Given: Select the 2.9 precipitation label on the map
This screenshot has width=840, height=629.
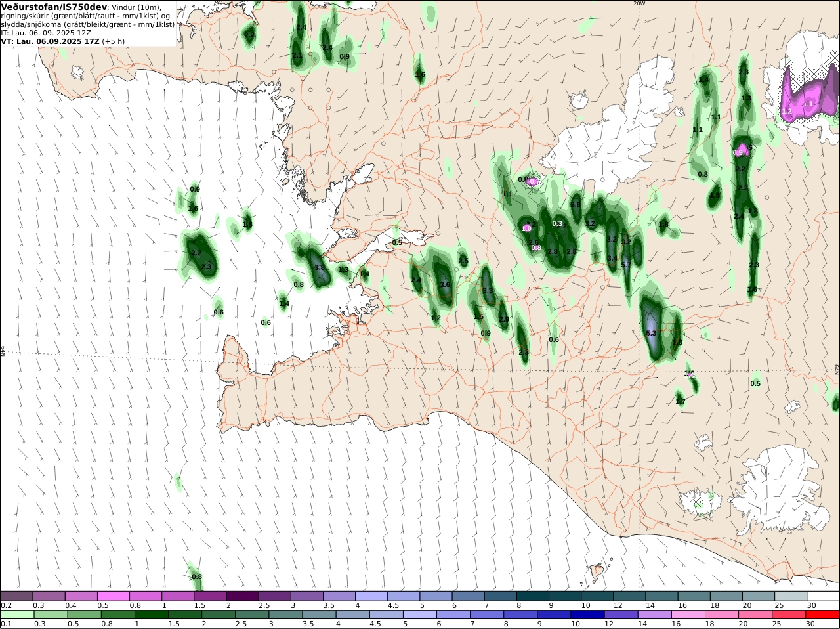Looking at the screenshot, I should click(x=504, y=319).
